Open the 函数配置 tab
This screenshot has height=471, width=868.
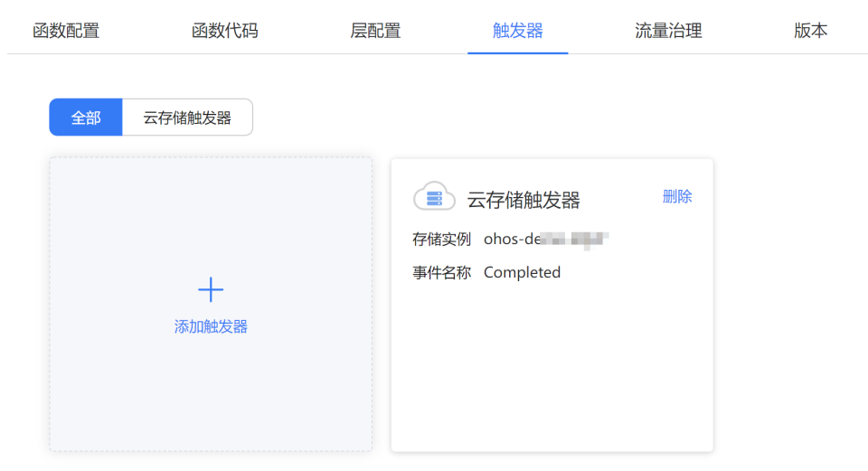[66, 31]
